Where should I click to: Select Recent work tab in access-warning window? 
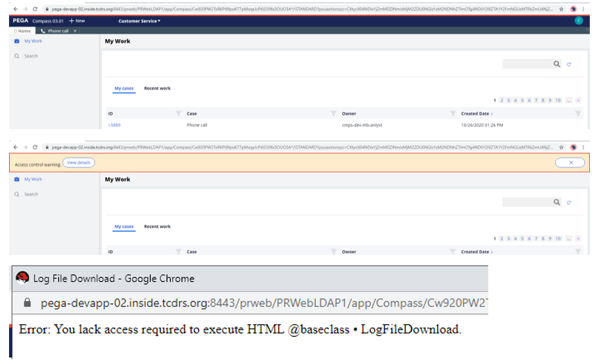pos(157,226)
